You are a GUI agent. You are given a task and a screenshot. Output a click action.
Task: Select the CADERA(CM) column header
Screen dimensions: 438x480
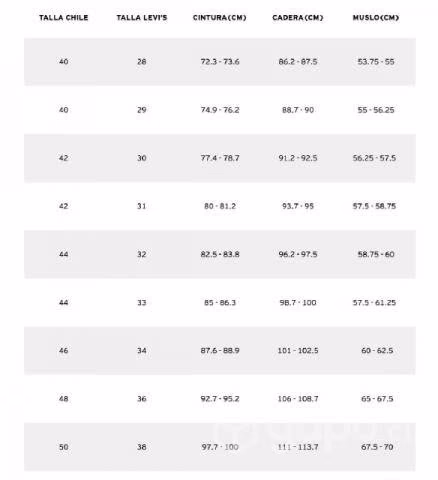point(298,18)
